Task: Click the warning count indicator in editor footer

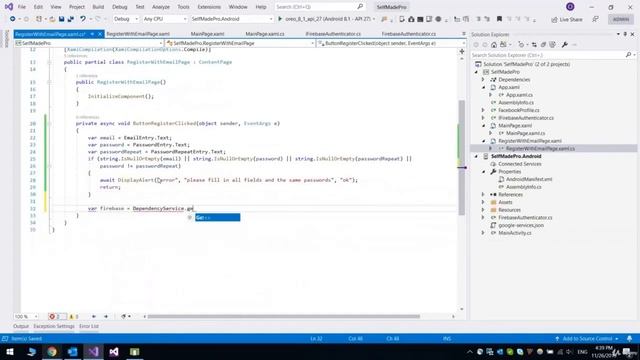Action: point(73,316)
